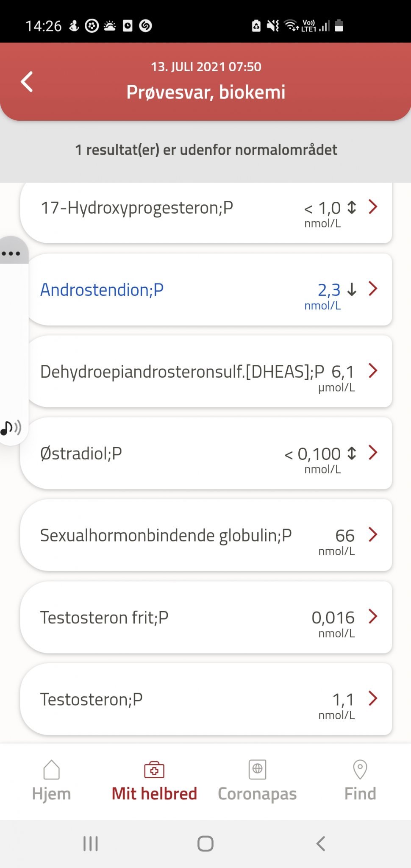This screenshot has height=868, width=411.
Task: Open DHEAS result details chevron
Action: (x=373, y=370)
